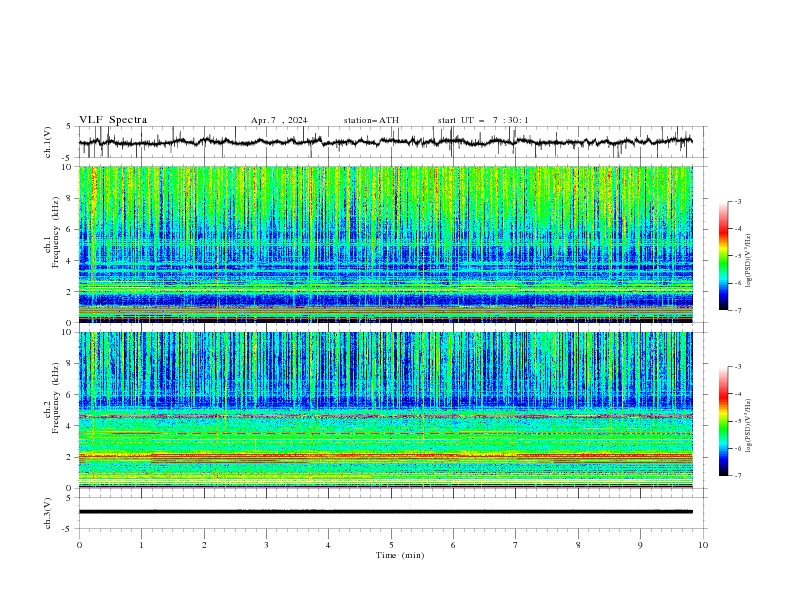Click the ch.2 spectrogram color scale bar
The height and width of the screenshot is (612, 792).
723,421
